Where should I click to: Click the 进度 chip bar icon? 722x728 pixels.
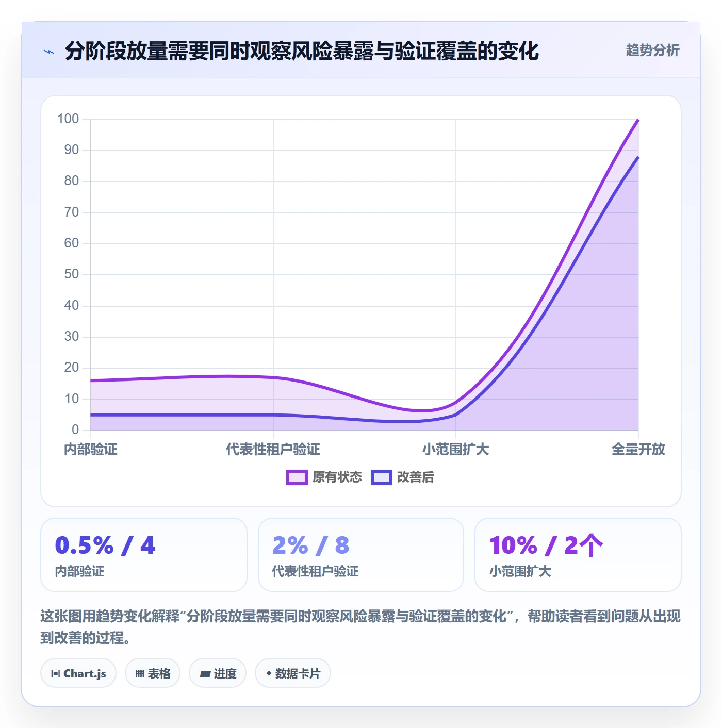(205, 674)
